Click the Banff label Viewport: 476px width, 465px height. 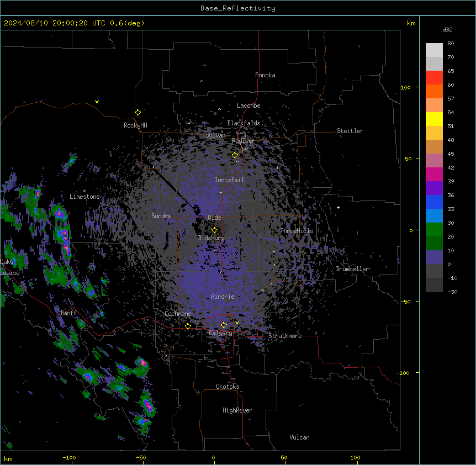68,313
